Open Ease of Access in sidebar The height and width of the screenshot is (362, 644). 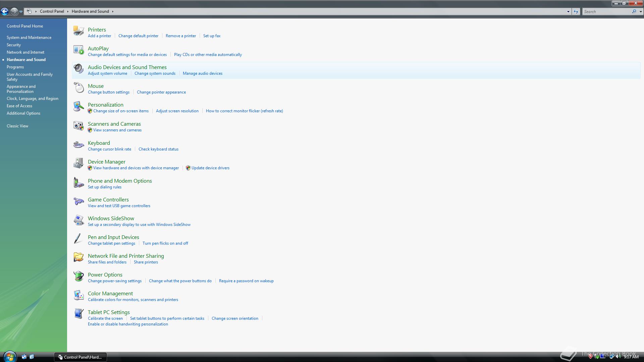pyautogui.click(x=19, y=106)
